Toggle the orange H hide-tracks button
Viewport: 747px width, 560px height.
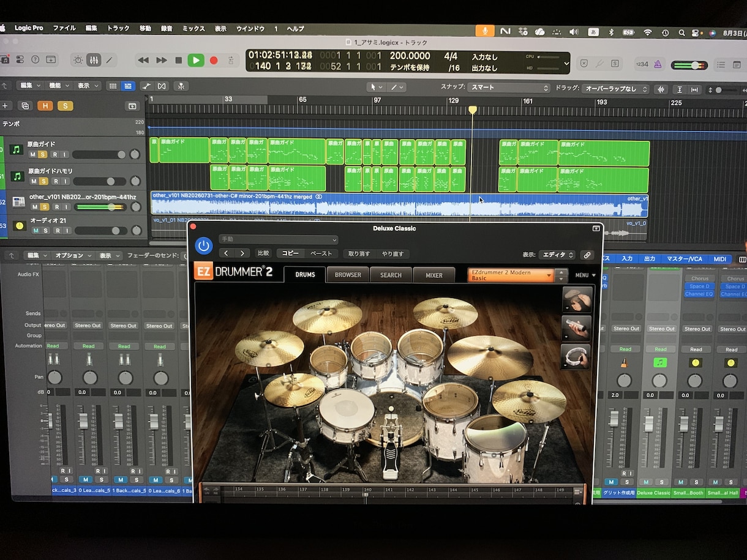(45, 106)
